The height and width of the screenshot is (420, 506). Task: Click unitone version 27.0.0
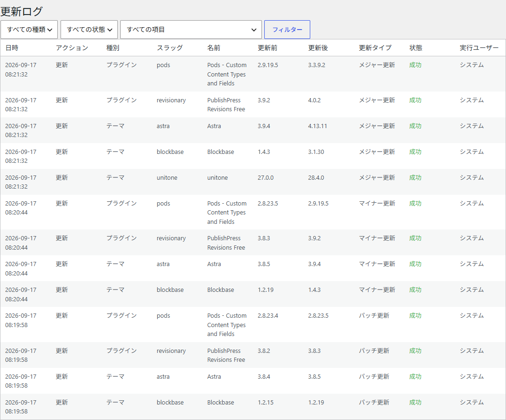265,177
